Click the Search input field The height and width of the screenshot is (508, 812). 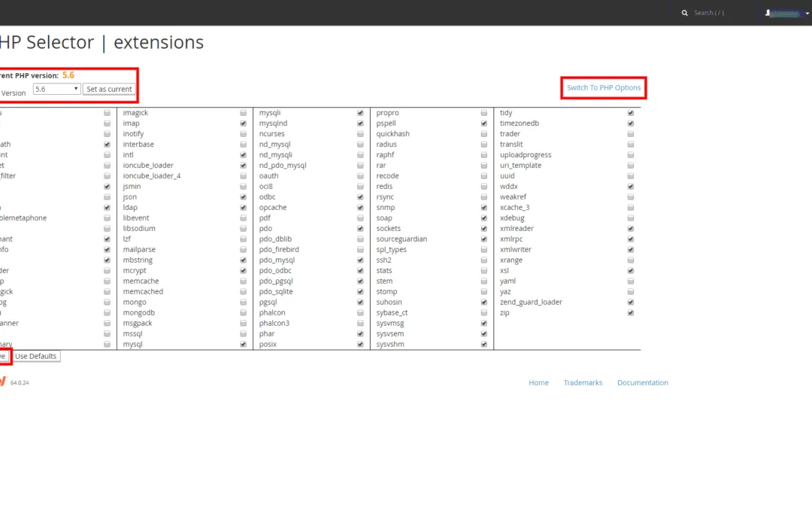point(710,13)
